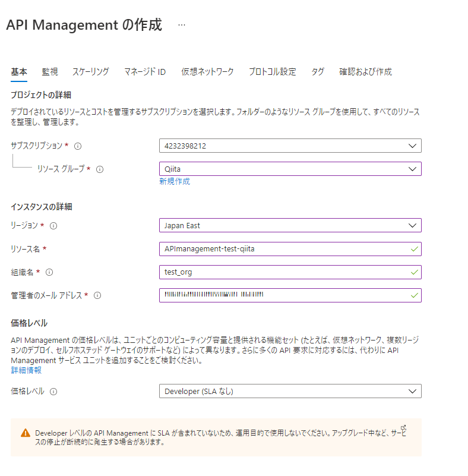Open the ellipsis menu beside the page title
468x476 pixels.
182,25
